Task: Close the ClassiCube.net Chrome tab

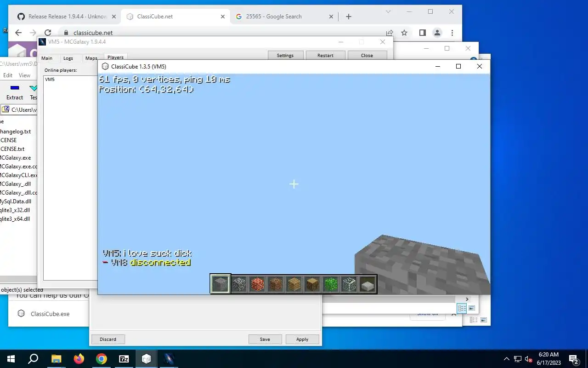Action: click(x=223, y=17)
